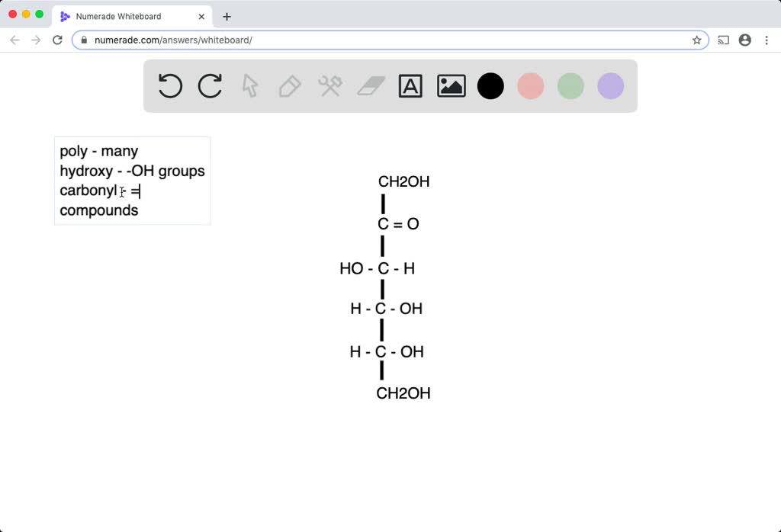Viewport: 781px width, 532px height.
Task: Click the word 'compounds' in text box
Action: (x=99, y=210)
